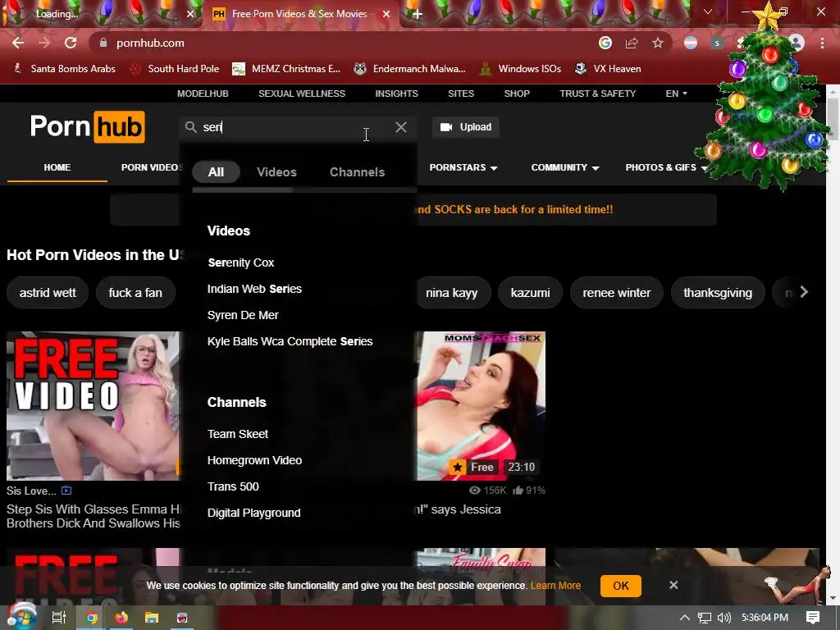The height and width of the screenshot is (630, 840).
Task: Open Task View on the taskbar
Action: (x=58, y=618)
